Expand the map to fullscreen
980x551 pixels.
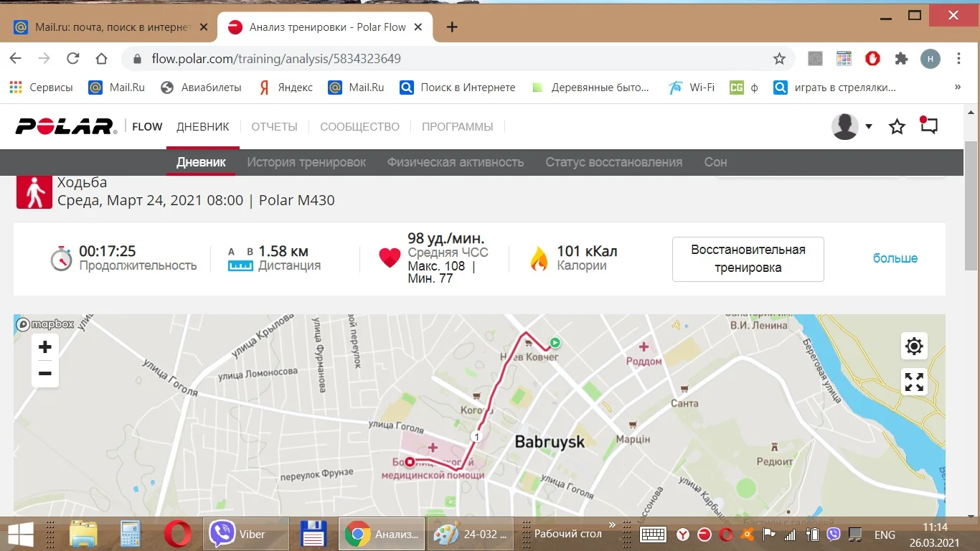pos(914,382)
